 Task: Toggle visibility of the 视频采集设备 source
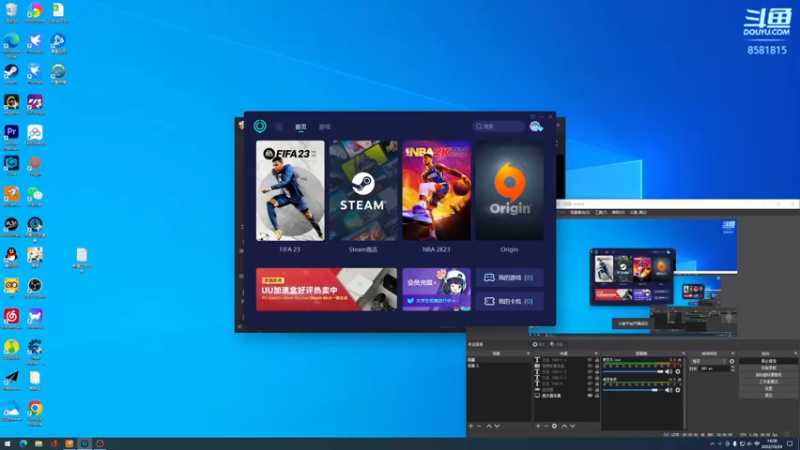(x=590, y=366)
